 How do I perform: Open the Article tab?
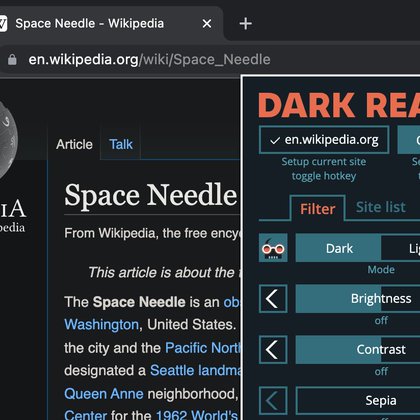[x=74, y=144]
